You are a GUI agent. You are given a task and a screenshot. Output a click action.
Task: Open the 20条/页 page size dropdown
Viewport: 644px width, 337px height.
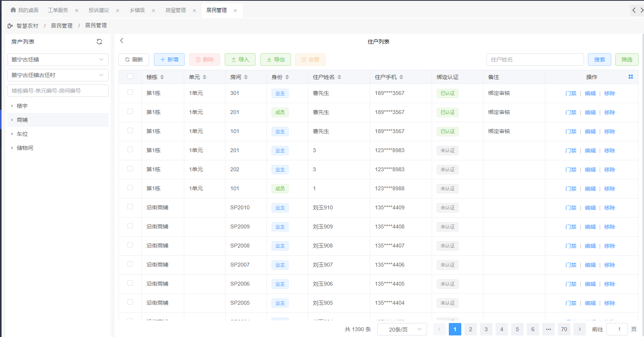tap(402, 329)
